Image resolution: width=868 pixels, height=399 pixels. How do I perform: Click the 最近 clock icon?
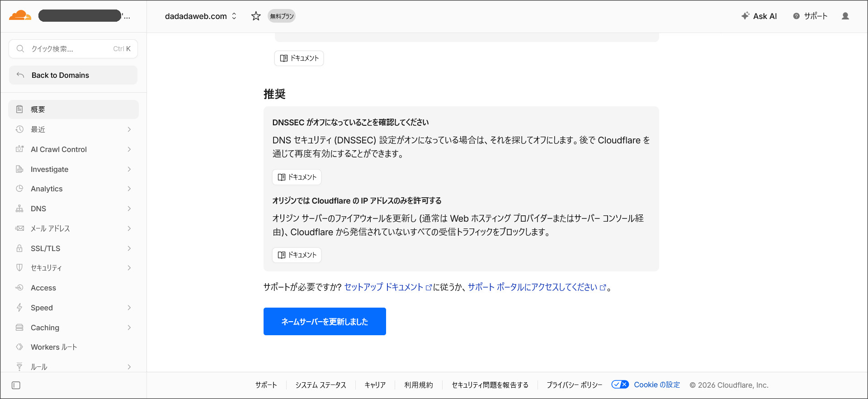pos(19,129)
